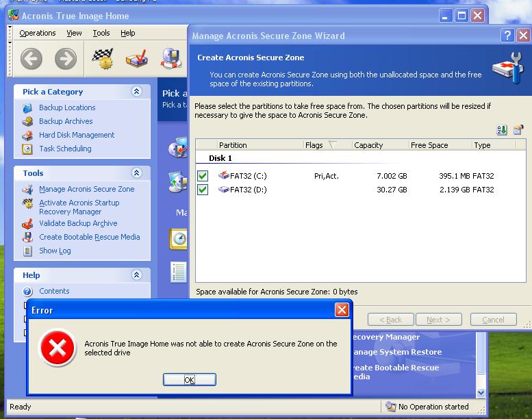Open the Backup Archives link
The height and width of the screenshot is (419, 532).
pyautogui.click(x=66, y=121)
